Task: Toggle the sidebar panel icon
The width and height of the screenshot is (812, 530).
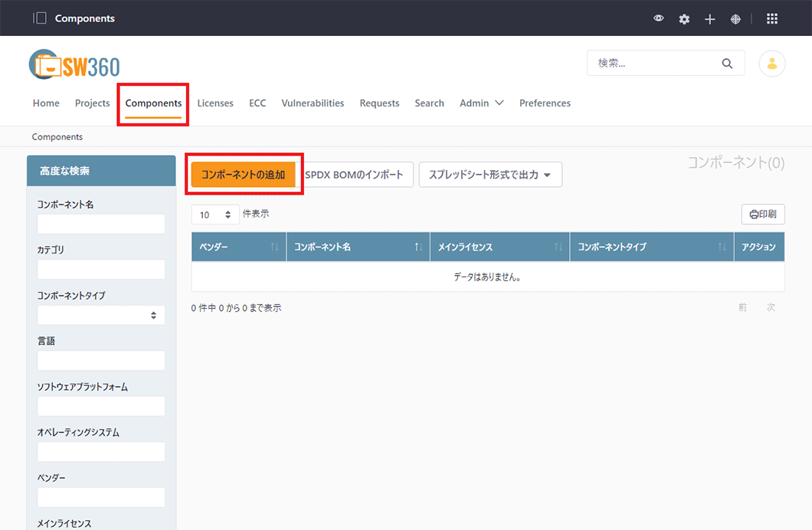Action: click(40, 18)
